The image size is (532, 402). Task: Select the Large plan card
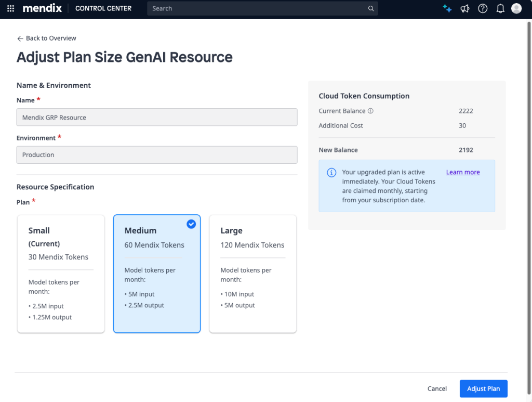tap(252, 274)
